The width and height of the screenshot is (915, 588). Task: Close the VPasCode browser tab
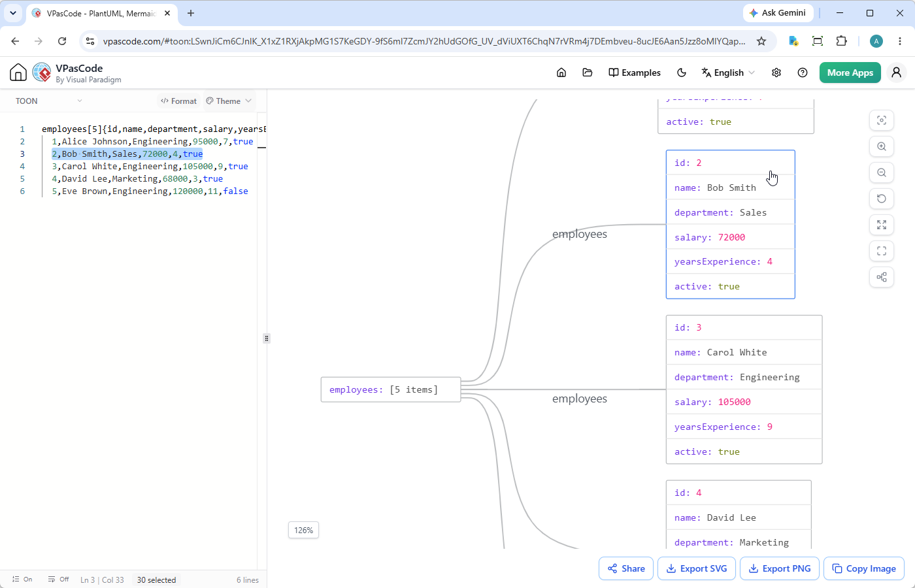[x=167, y=13]
